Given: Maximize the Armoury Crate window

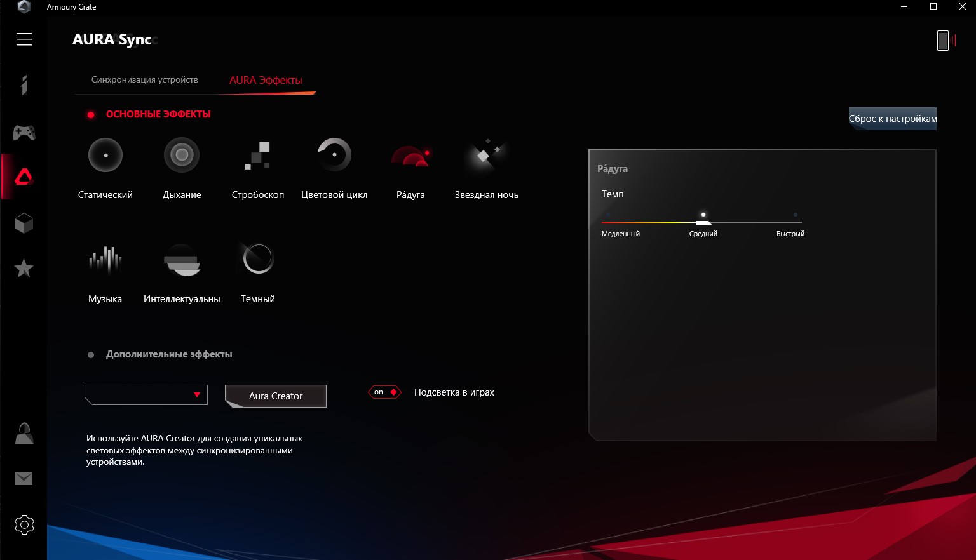Looking at the screenshot, I should pos(933,7).
